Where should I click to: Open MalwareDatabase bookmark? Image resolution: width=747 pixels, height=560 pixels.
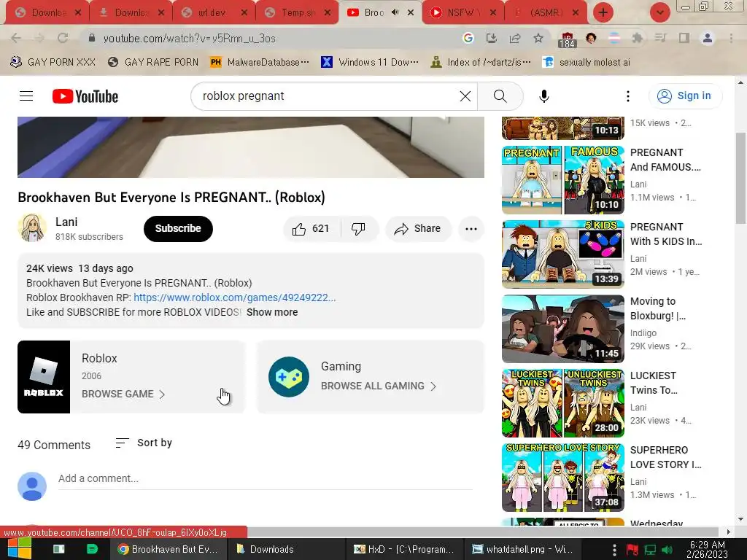click(x=260, y=62)
